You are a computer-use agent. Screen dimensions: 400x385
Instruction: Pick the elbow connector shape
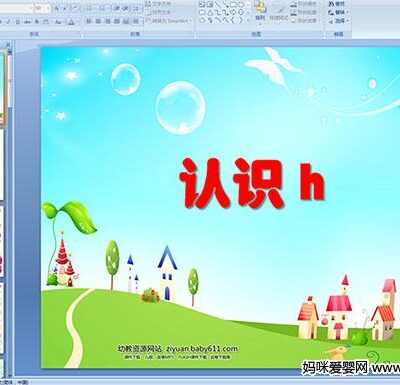pyautogui.click(x=218, y=12)
